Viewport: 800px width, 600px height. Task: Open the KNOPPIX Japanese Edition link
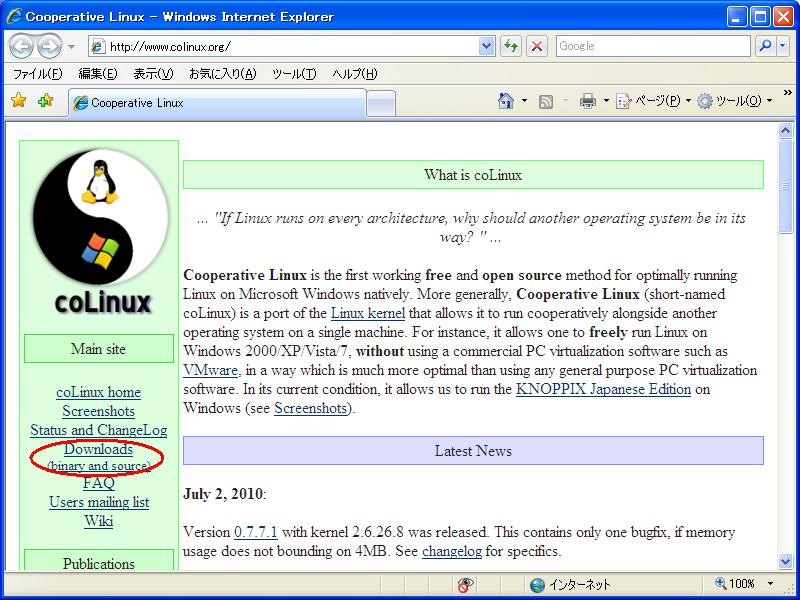[x=603, y=389]
